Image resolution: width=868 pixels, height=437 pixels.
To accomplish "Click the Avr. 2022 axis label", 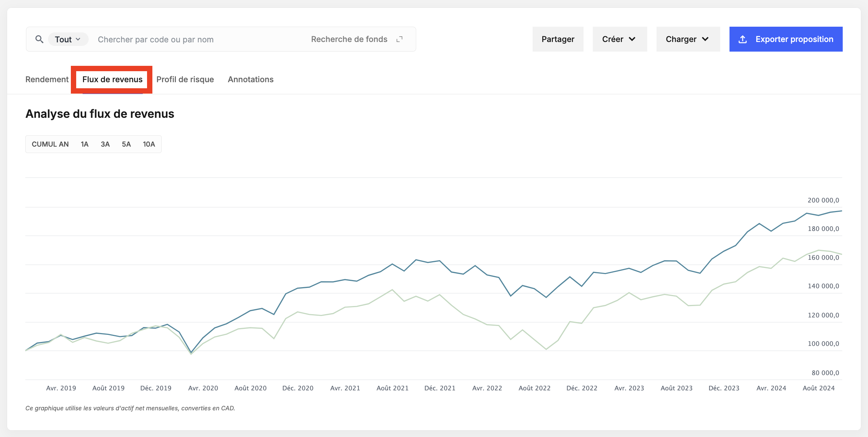I will [487, 388].
